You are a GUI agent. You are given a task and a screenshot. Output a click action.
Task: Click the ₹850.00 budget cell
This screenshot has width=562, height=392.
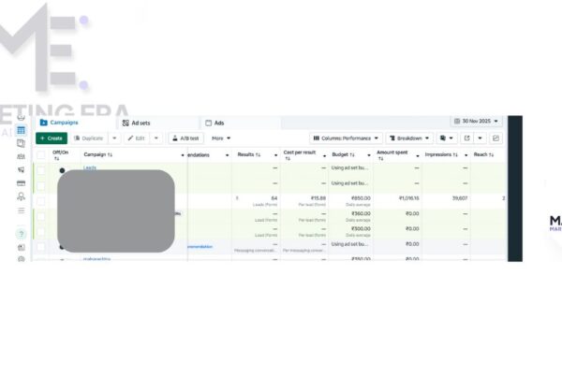pyautogui.click(x=361, y=198)
